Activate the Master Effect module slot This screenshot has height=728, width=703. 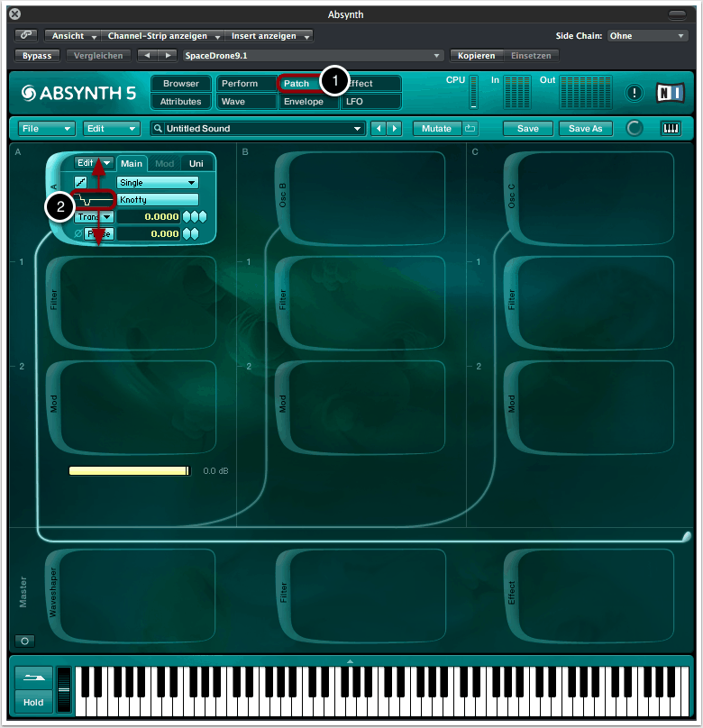589,596
